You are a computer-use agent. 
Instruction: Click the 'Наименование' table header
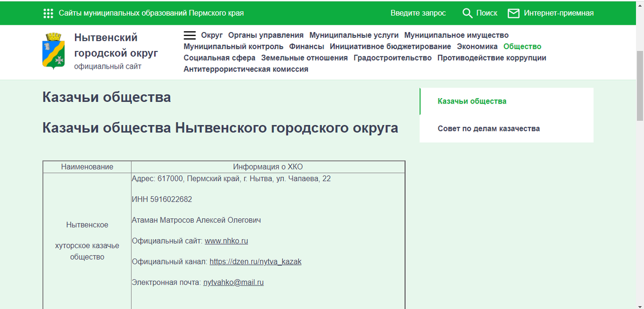(87, 167)
